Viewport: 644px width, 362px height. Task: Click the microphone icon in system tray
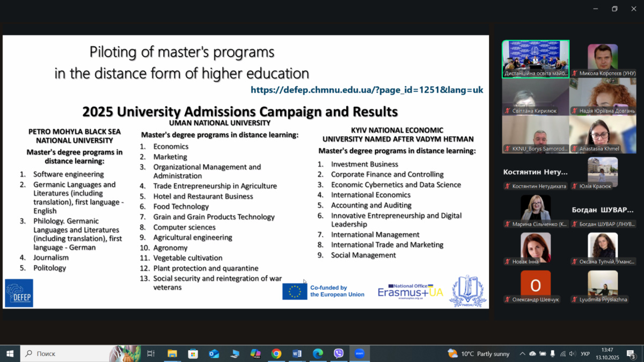tap(552, 354)
